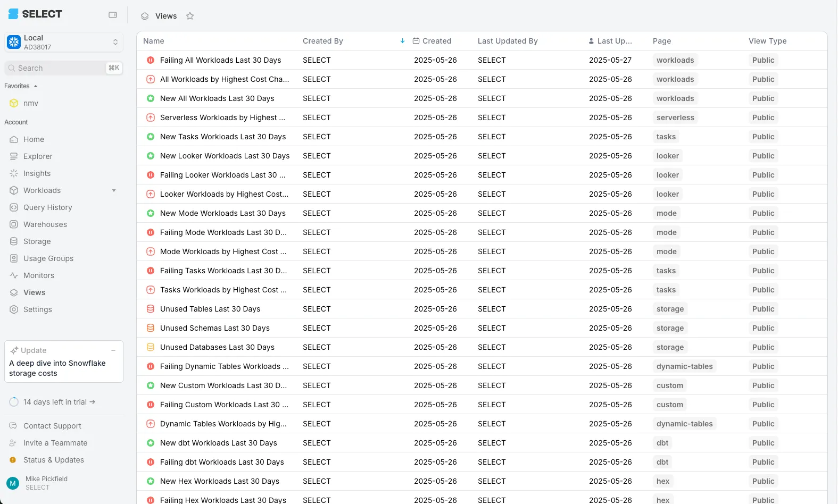Sort by the Created By column header
838x504 pixels.
coord(323,41)
